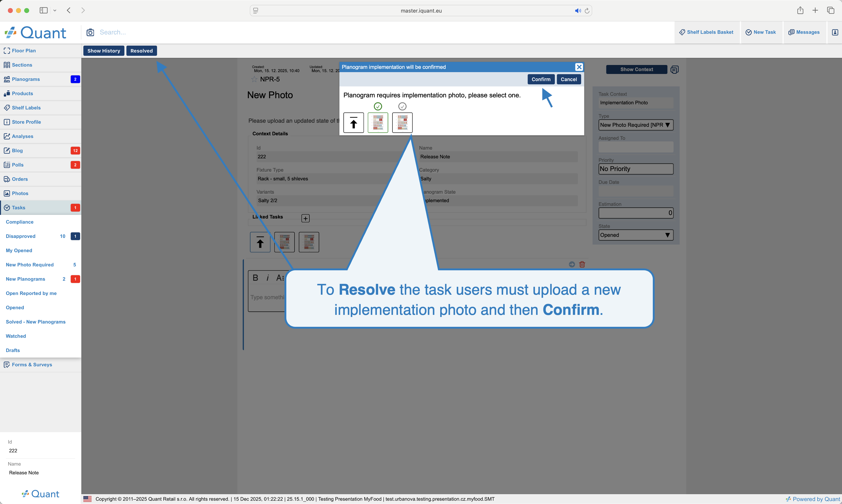Collapse the Tasks menu item
The width and height of the screenshot is (842, 504).
[x=40, y=207]
